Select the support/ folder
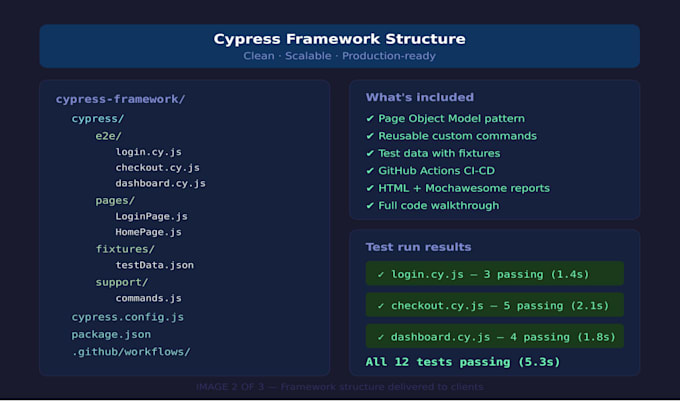The height and width of the screenshot is (409, 680). coord(121,282)
